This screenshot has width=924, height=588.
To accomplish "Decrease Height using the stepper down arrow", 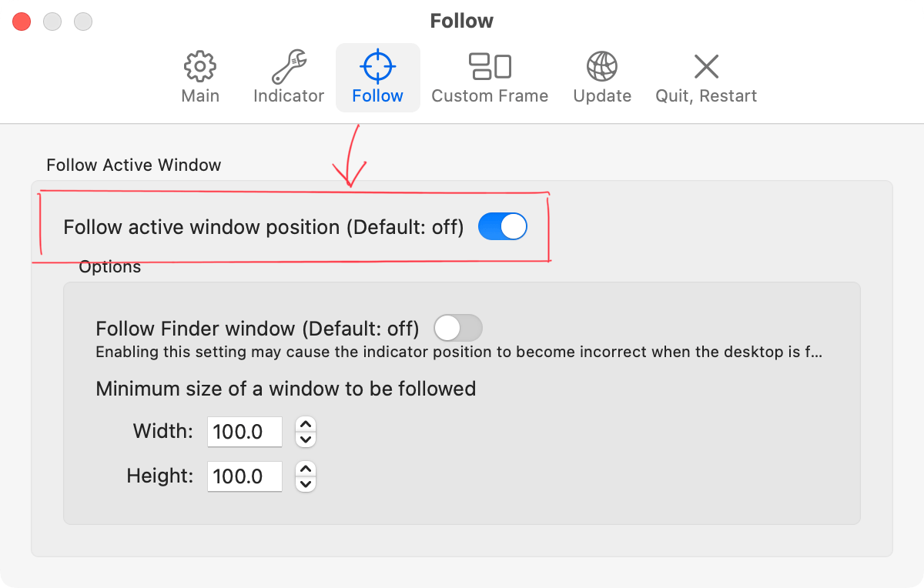I will point(305,483).
